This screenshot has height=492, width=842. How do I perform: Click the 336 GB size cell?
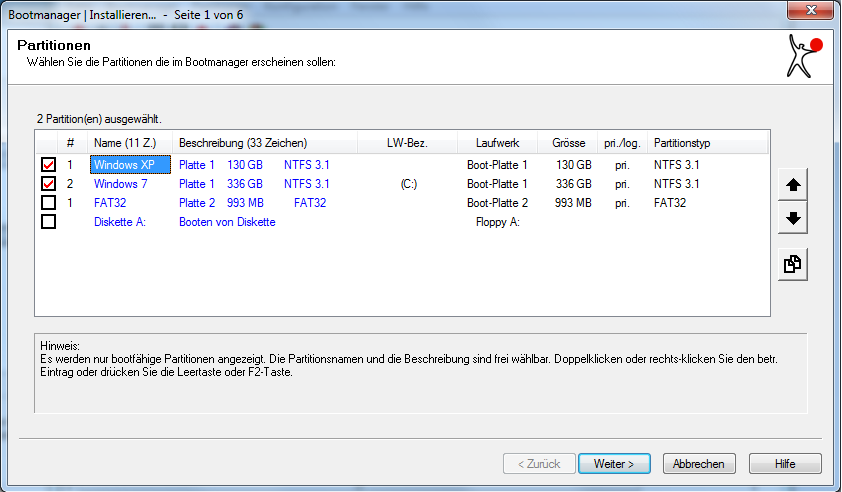(574, 184)
